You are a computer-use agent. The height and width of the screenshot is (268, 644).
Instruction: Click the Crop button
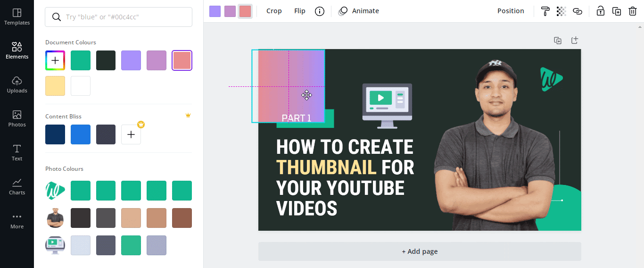click(x=274, y=11)
